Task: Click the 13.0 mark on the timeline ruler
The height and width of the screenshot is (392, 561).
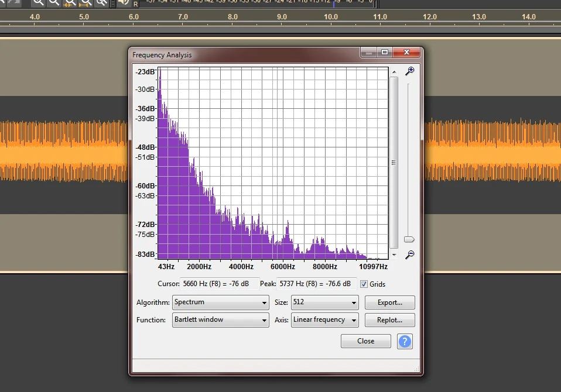Action: pos(479,17)
